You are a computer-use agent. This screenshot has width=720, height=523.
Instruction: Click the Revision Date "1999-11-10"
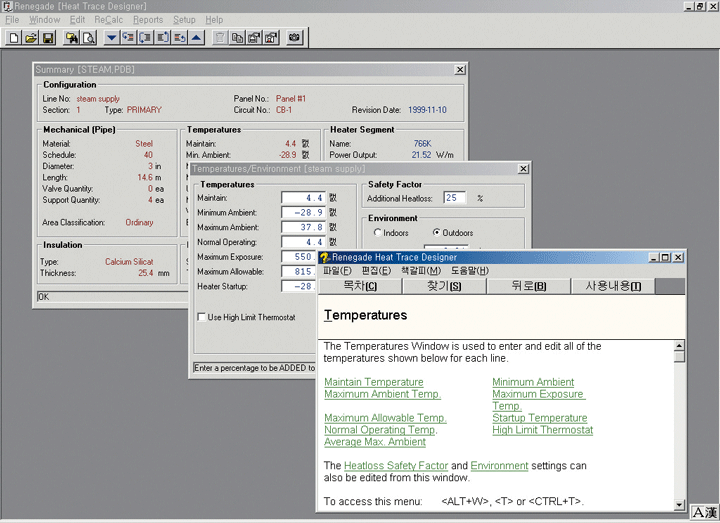click(x=427, y=110)
